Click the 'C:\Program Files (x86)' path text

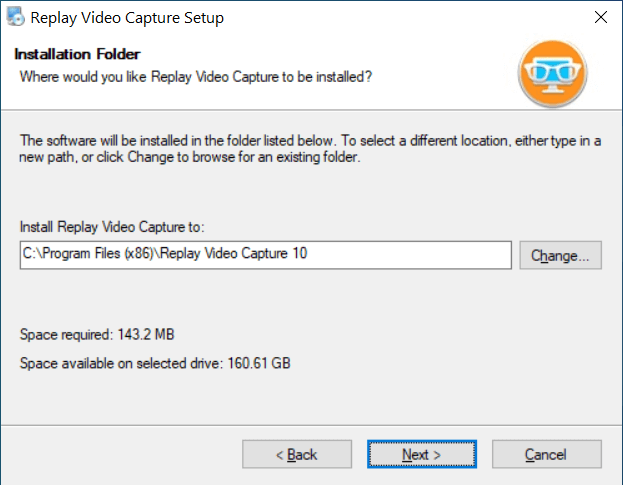tap(88, 253)
